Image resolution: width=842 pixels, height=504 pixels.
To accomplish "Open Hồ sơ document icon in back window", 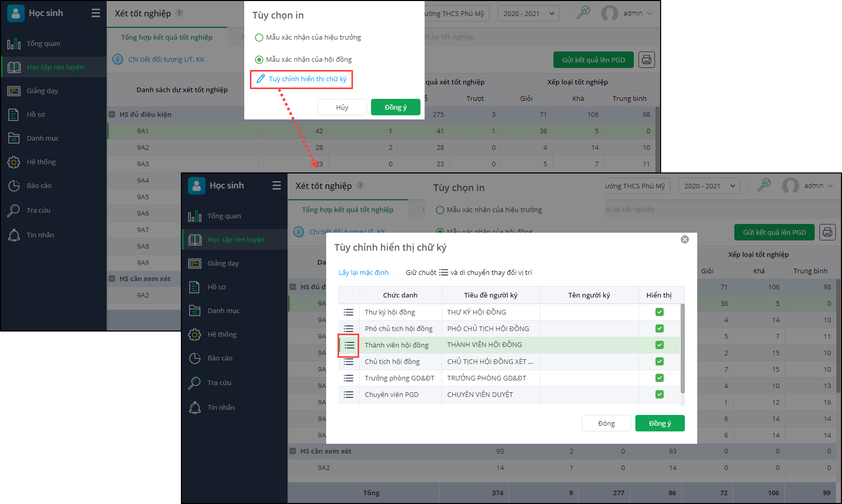I will tap(14, 115).
